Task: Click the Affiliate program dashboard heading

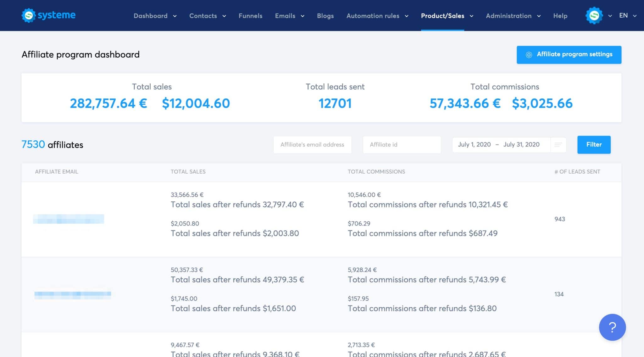Action: 80,55
